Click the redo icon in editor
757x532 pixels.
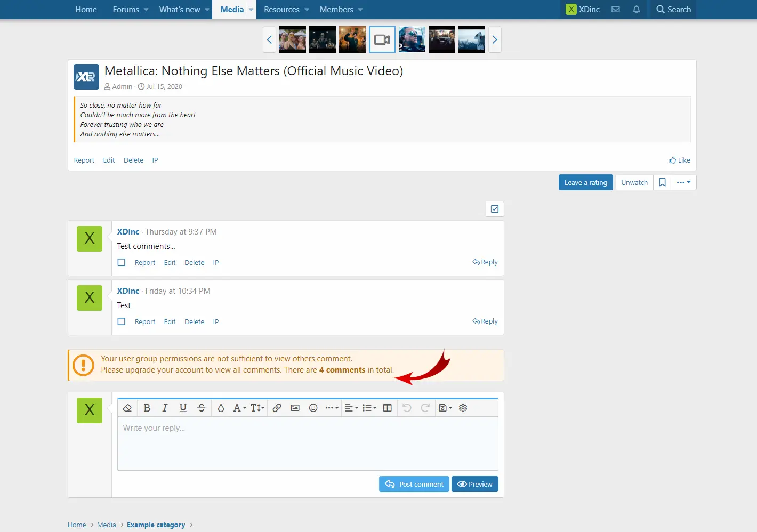pos(425,408)
